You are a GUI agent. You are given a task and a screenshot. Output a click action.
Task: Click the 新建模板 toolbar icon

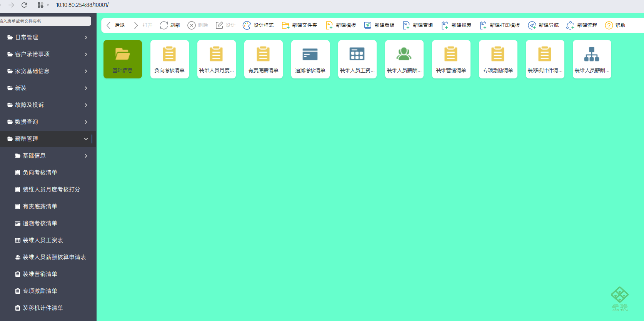point(329,25)
